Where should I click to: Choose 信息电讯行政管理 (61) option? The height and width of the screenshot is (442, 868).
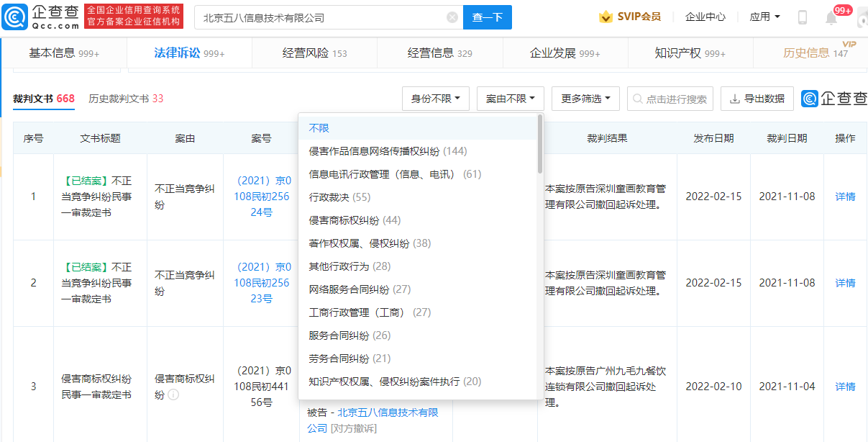click(x=418, y=174)
